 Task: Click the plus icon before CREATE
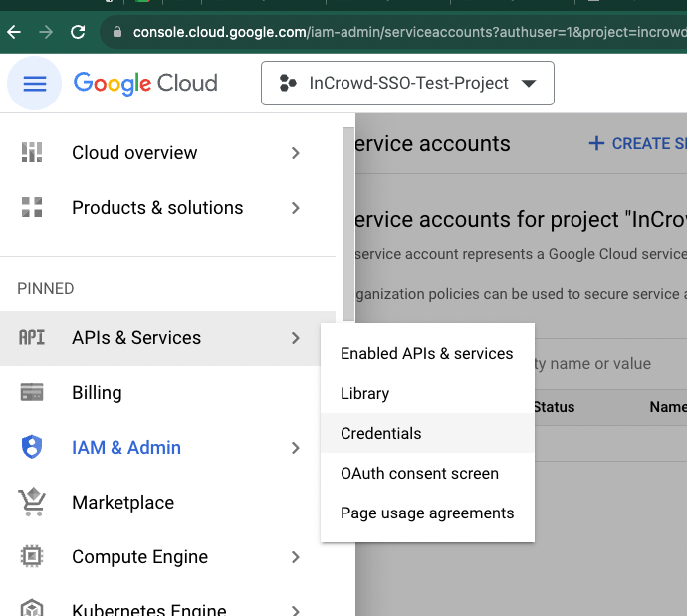(596, 143)
